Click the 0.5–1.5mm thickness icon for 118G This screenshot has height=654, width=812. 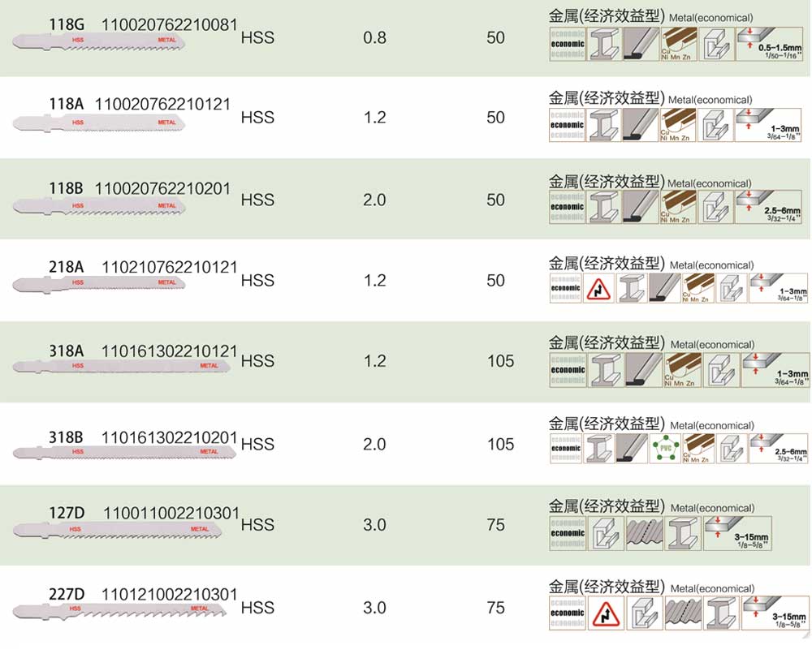pyautogui.click(x=771, y=45)
